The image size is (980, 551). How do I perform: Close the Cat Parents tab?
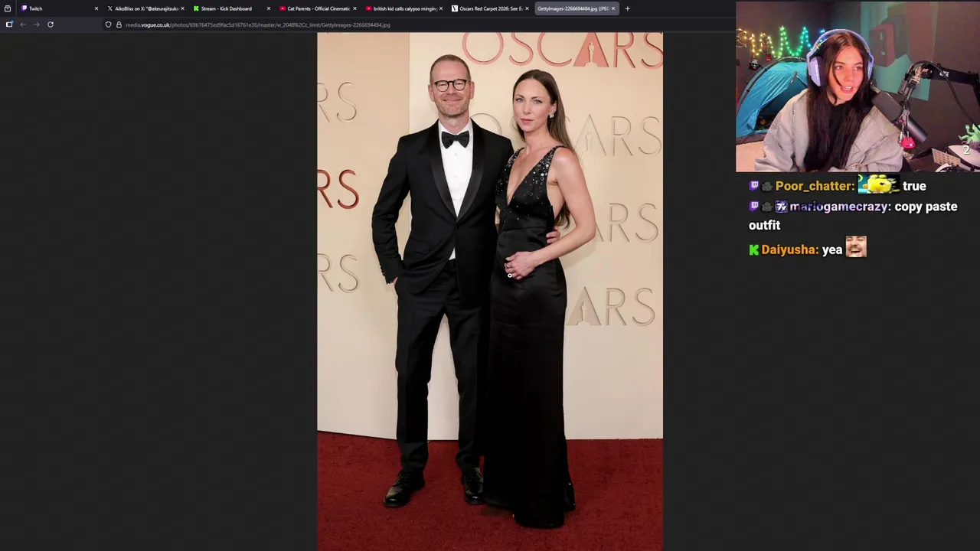354,8
